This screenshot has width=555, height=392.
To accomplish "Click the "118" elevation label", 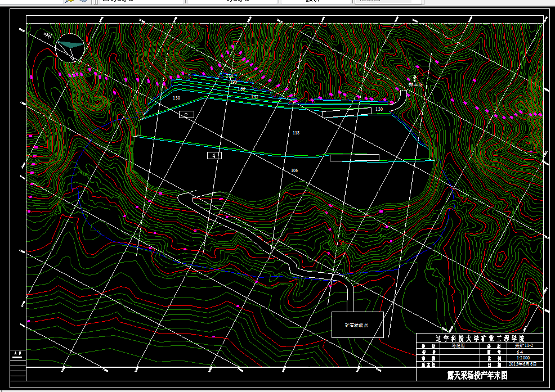I will coord(296,133).
